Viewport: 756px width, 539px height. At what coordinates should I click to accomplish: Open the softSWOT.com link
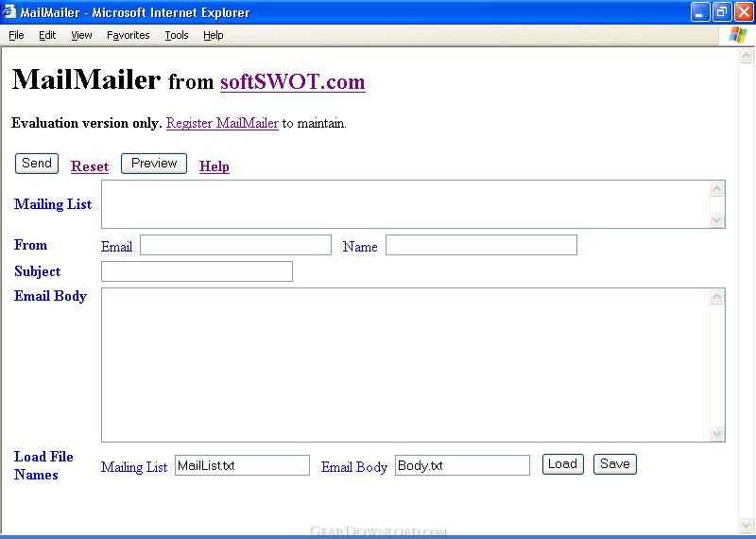tap(293, 81)
